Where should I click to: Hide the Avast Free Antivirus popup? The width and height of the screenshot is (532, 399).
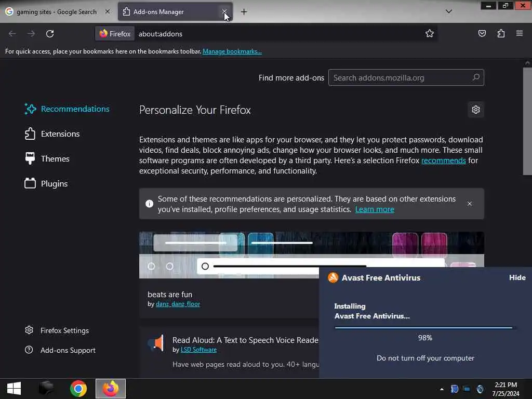click(517, 277)
